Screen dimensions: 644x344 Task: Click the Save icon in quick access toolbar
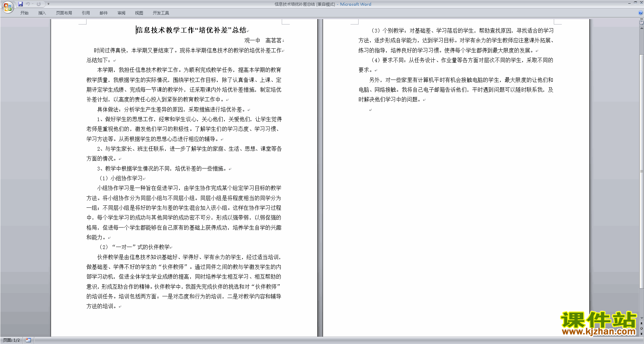click(20, 4)
